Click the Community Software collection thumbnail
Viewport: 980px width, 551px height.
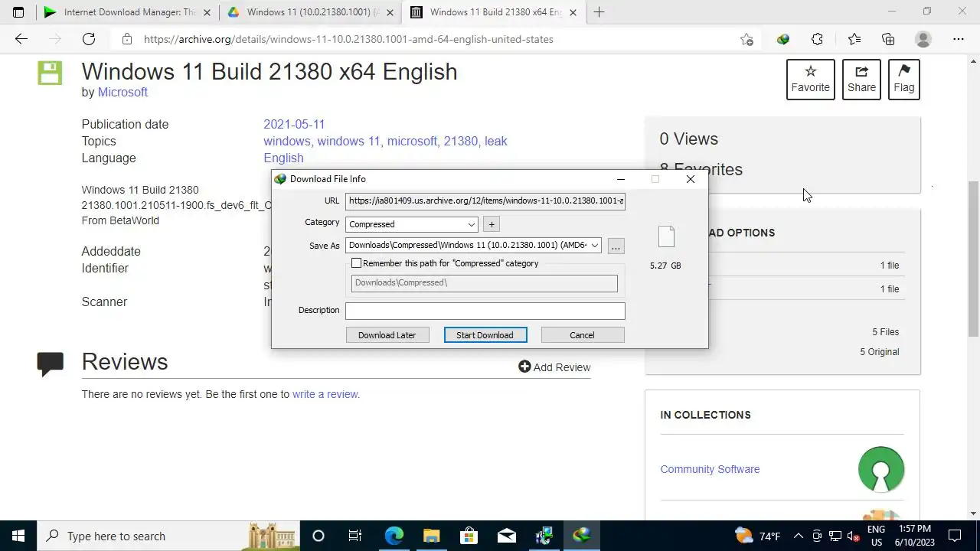(881, 469)
